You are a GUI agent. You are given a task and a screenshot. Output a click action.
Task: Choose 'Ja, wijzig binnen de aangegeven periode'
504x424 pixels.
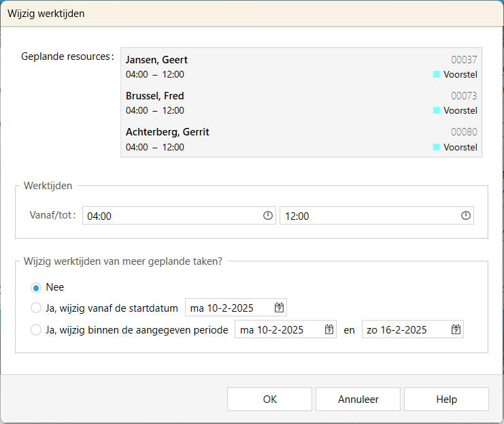coord(36,330)
